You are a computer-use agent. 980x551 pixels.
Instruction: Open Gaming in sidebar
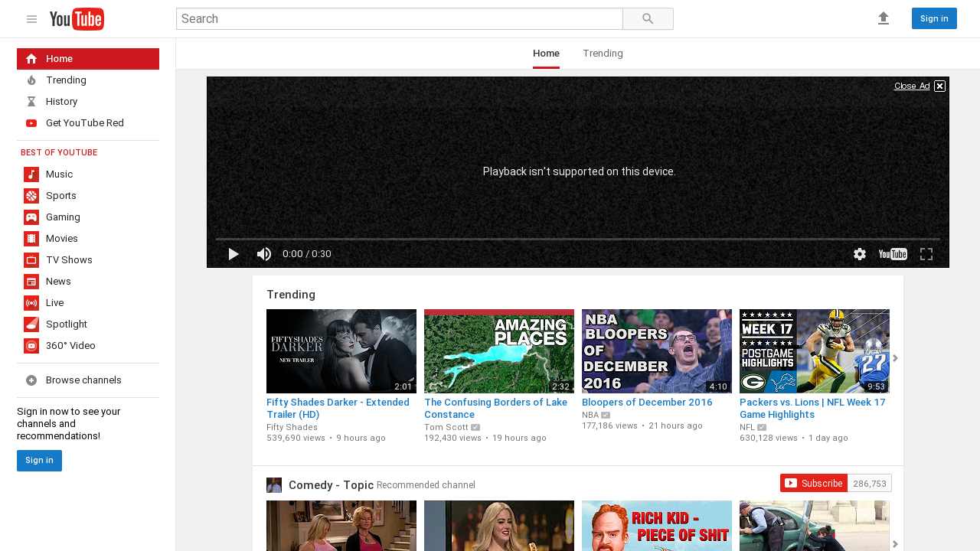88,217
